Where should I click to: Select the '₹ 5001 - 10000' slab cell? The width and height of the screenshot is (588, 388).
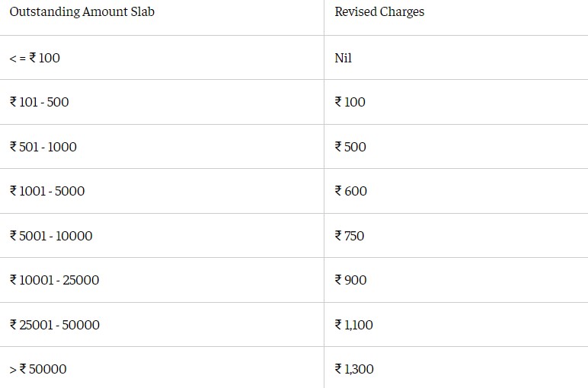pos(51,236)
